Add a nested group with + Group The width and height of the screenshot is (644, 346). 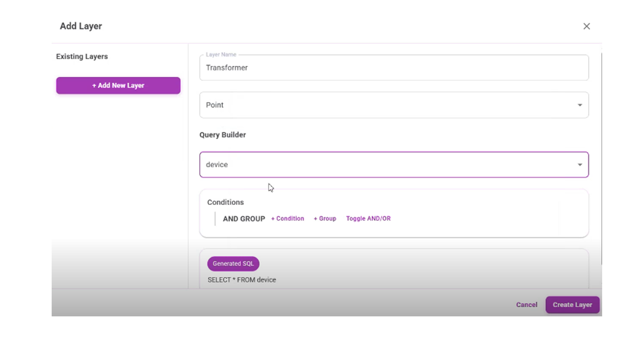coord(325,219)
